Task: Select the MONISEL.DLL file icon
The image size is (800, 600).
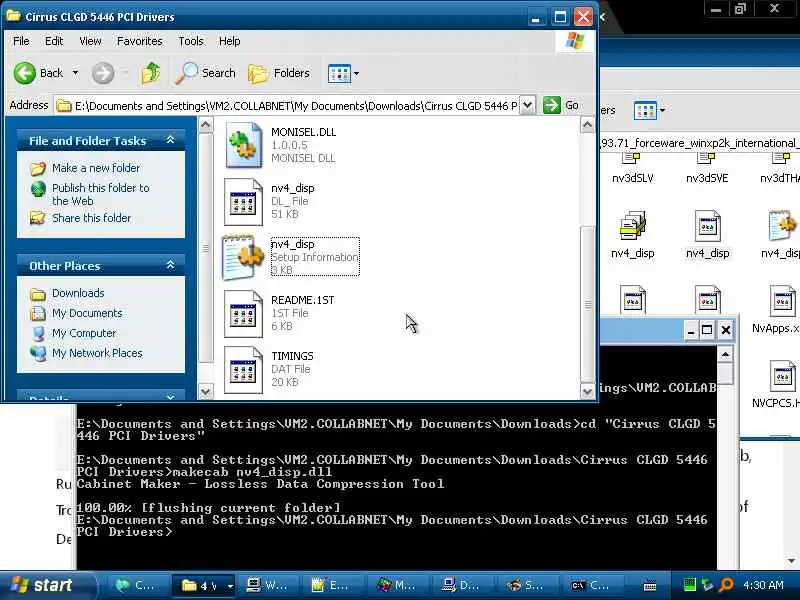Action: pyautogui.click(x=243, y=145)
